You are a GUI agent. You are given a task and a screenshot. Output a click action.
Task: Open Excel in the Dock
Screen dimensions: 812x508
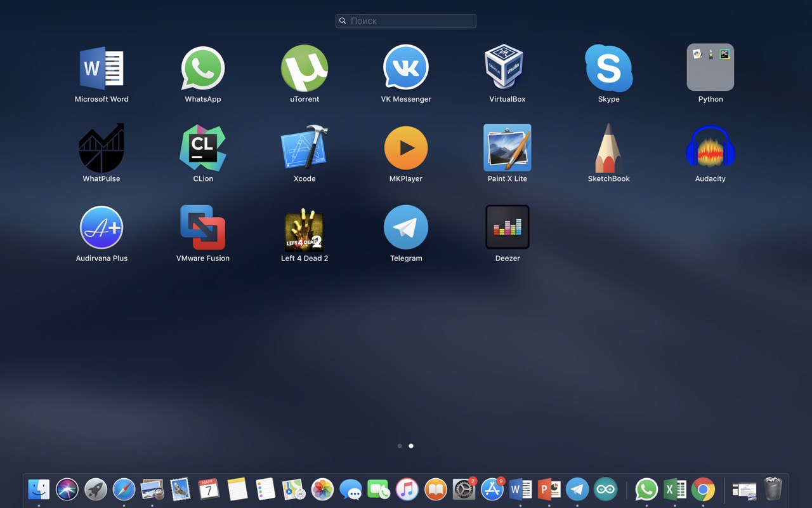pyautogui.click(x=675, y=489)
